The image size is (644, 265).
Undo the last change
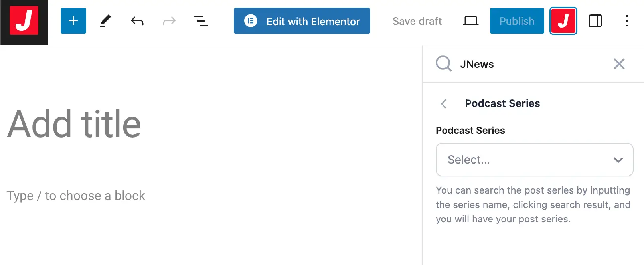pyautogui.click(x=137, y=21)
